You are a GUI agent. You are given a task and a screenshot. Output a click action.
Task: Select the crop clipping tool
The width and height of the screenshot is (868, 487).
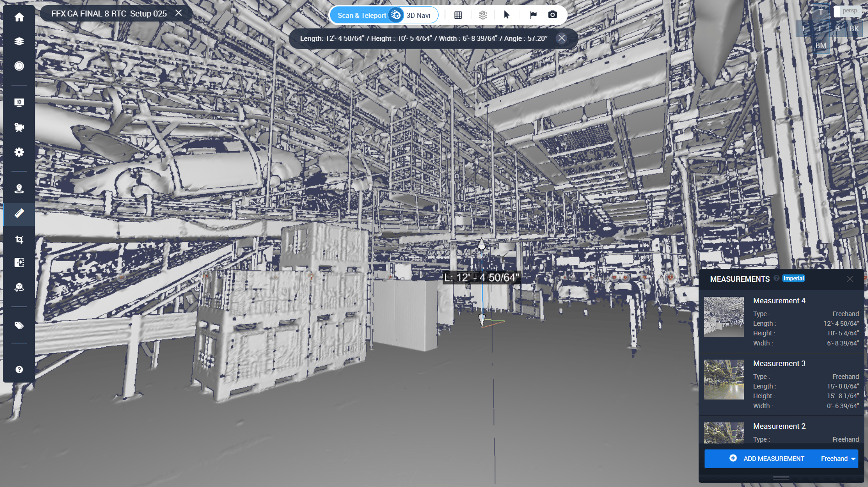19,240
